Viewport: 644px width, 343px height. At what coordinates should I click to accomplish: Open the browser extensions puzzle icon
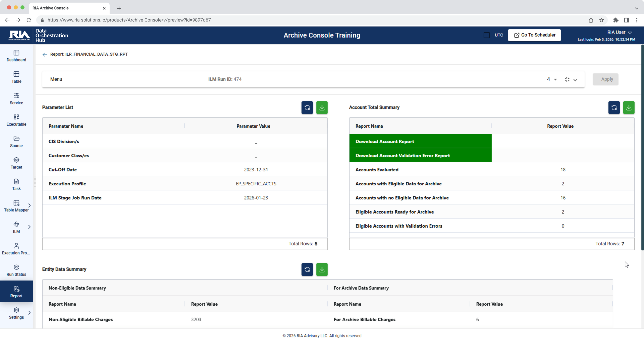tap(616, 20)
